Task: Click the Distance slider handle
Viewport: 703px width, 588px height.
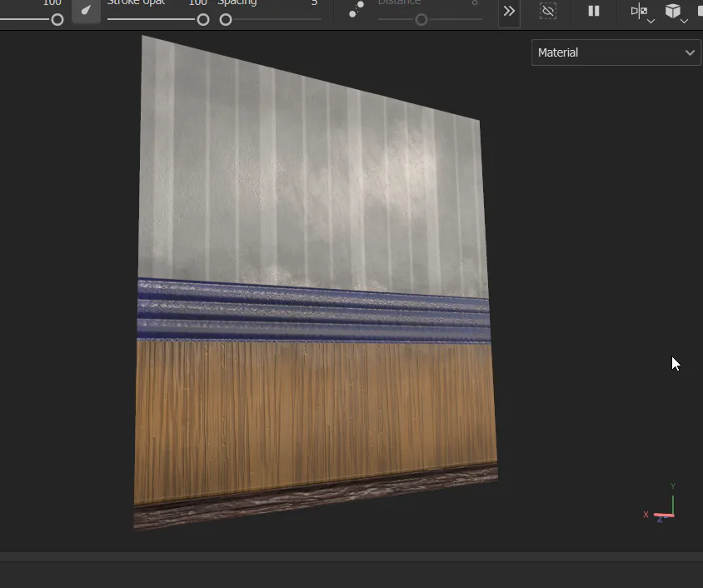Action: (x=421, y=19)
